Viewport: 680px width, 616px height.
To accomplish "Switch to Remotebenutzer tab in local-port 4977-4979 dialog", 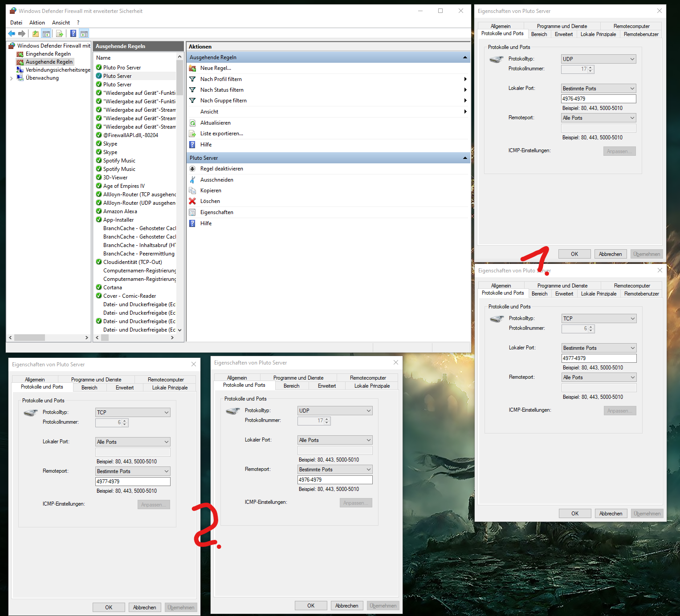I will pyautogui.click(x=641, y=294).
